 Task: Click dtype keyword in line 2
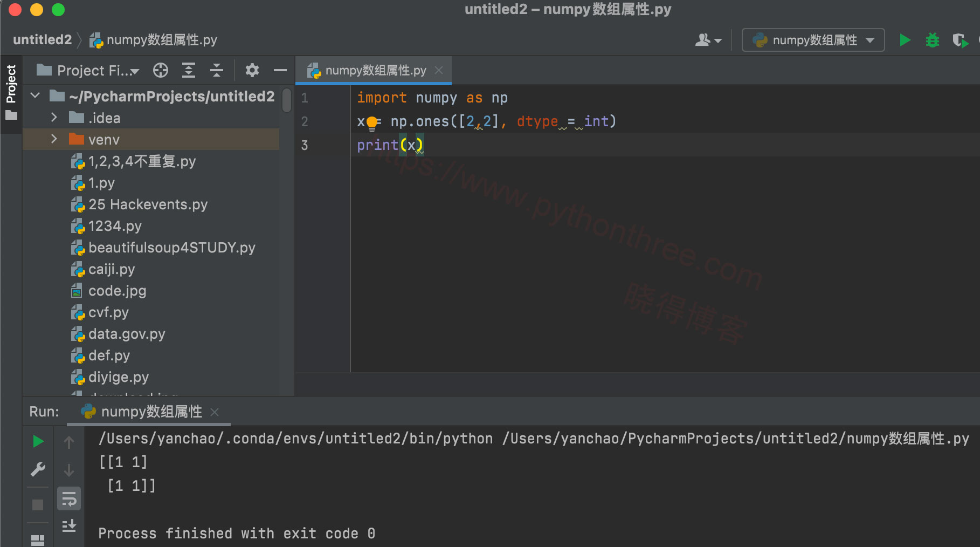(x=537, y=121)
